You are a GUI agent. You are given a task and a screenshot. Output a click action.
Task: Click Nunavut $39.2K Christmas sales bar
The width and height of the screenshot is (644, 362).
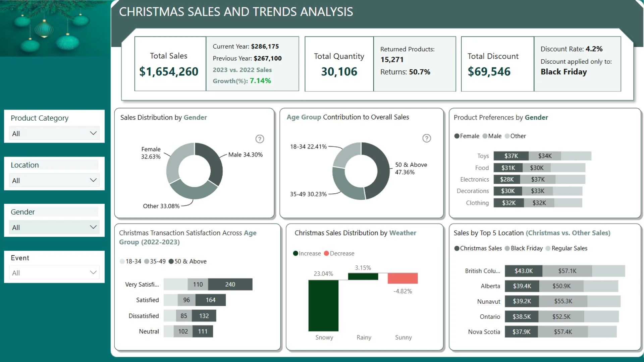(x=522, y=301)
